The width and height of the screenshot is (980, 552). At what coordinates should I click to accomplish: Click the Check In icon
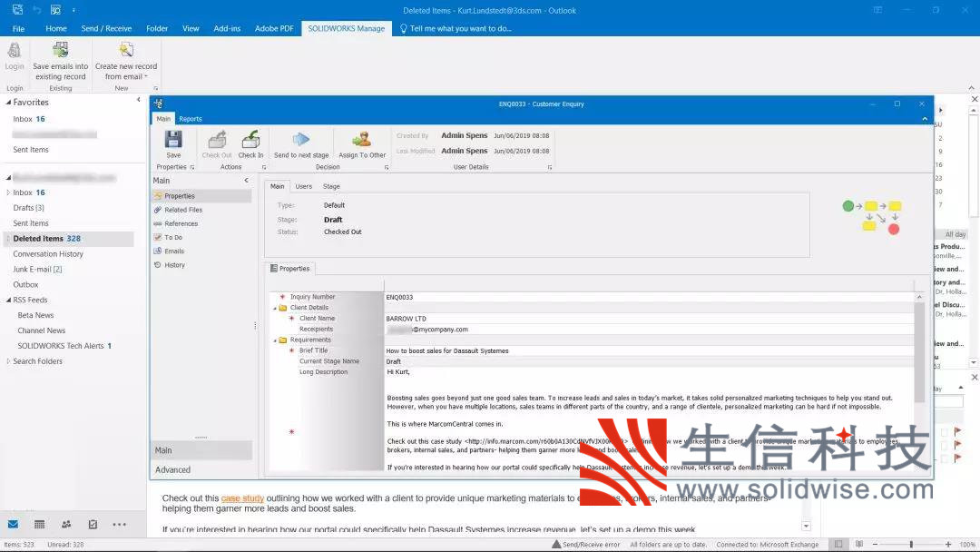(250, 140)
